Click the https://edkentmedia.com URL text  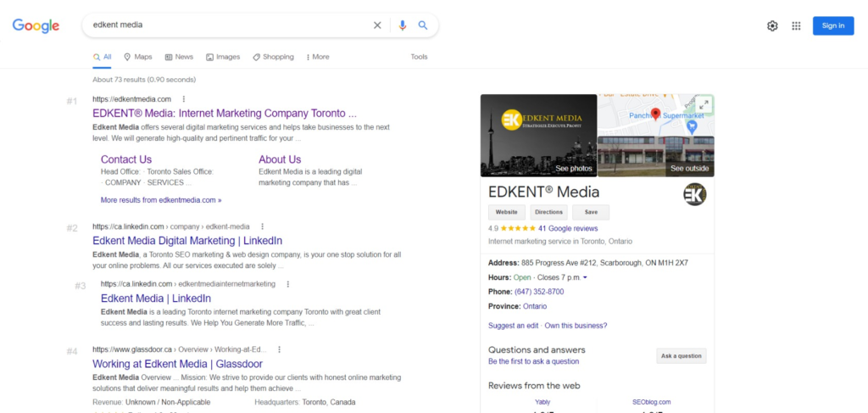point(131,99)
